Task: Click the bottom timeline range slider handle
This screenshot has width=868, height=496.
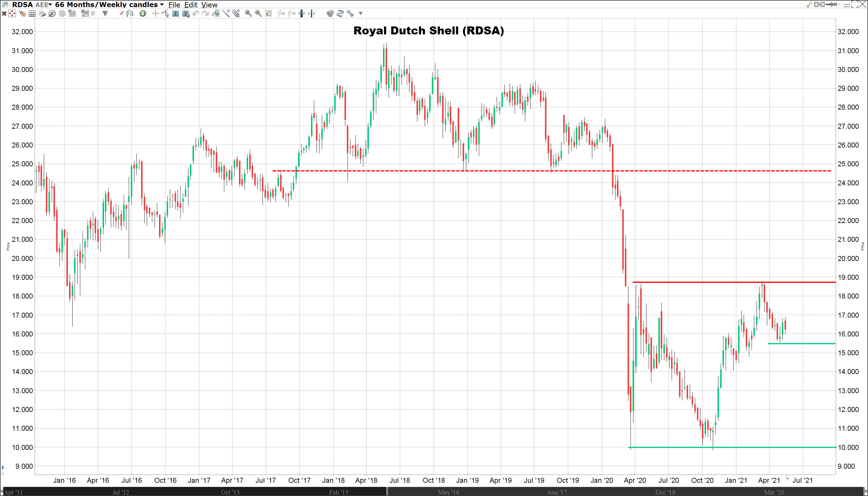Action: [x=387, y=492]
